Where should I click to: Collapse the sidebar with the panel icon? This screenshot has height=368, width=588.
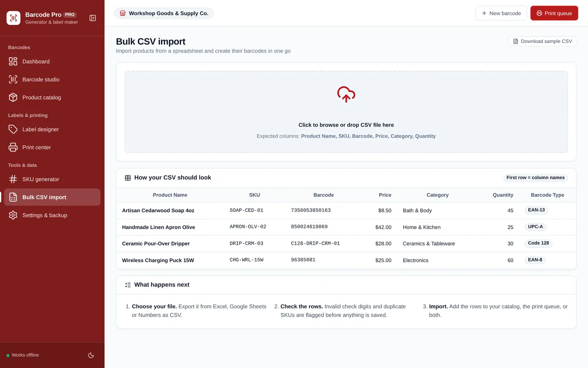[x=93, y=18]
